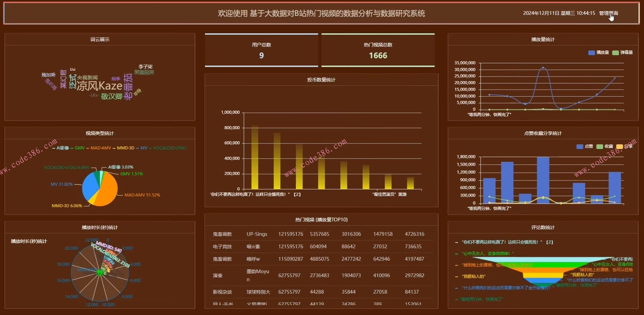
Task: Click the date and time in the header
Action: (x=559, y=13)
